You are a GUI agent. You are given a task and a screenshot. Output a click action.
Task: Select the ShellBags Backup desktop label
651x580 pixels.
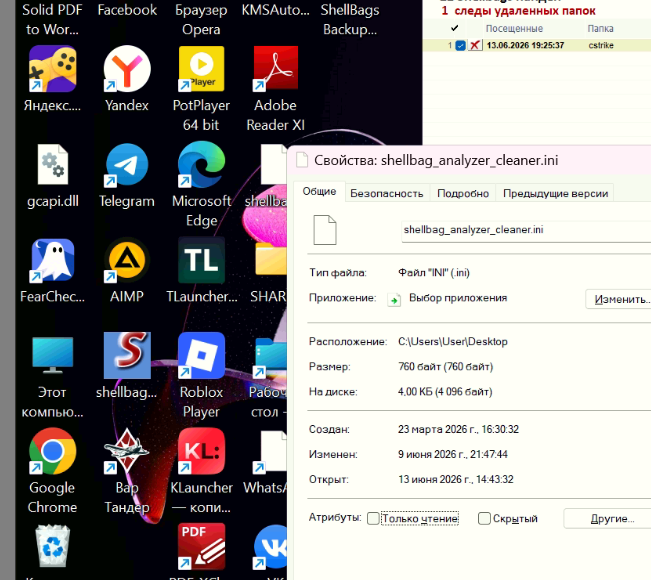point(350,20)
